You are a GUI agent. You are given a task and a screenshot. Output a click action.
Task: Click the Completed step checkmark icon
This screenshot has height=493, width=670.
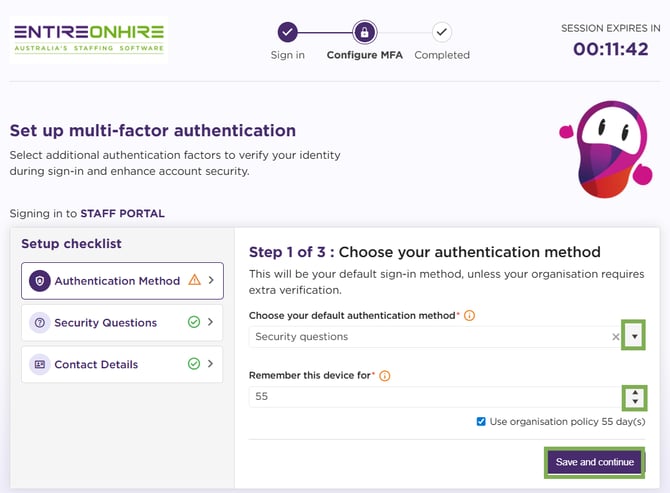tap(442, 32)
